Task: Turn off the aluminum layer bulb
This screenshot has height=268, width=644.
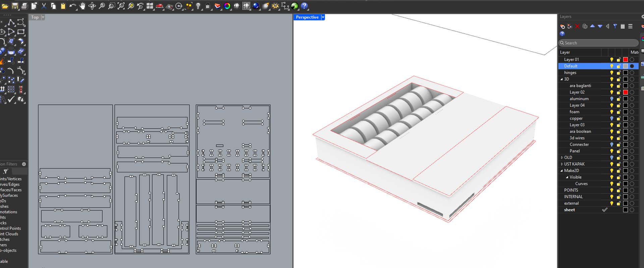Action: click(x=611, y=99)
